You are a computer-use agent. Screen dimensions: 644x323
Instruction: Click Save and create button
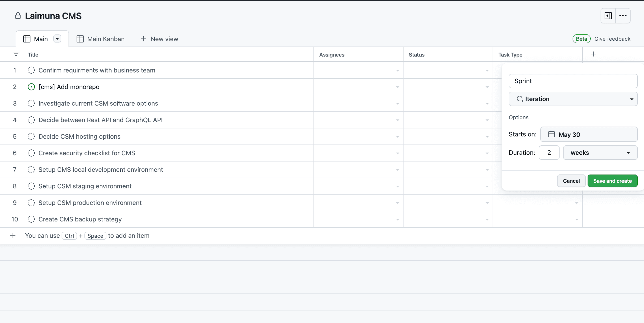[612, 181]
